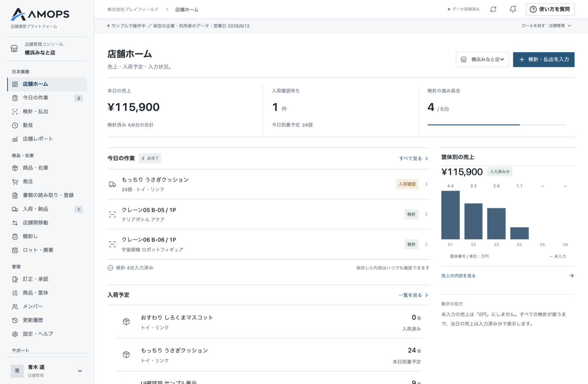Open 設定・ヘルプ in the sidebar
The image size is (588, 384).
(47, 334)
